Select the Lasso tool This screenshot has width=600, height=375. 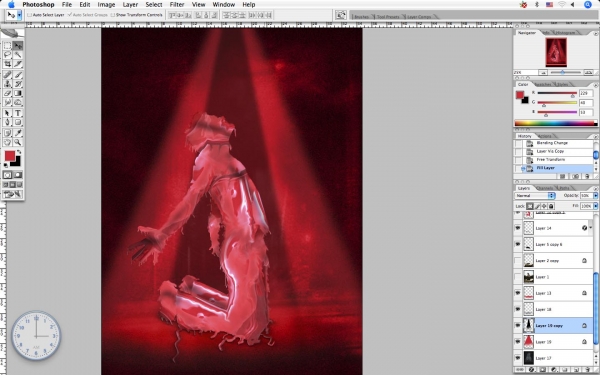7,55
